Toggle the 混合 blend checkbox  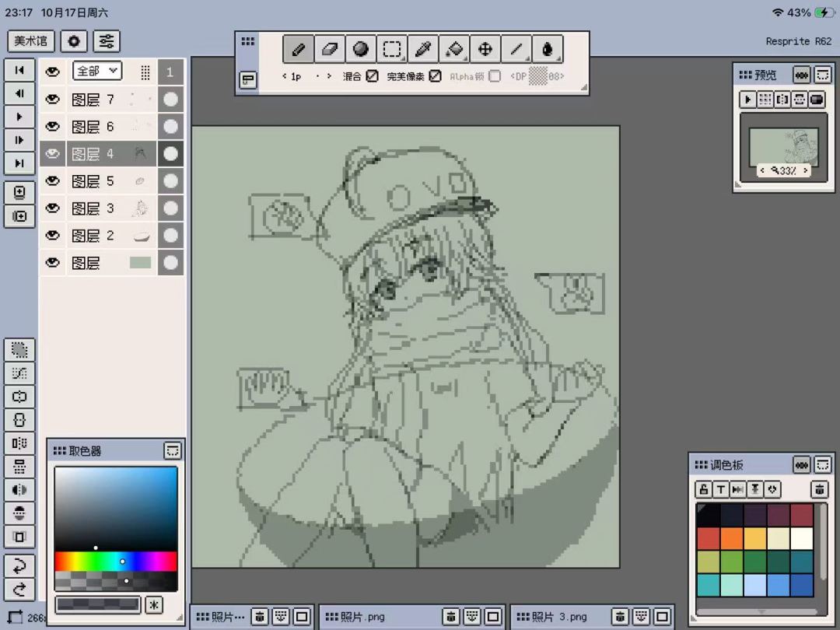point(373,76)
